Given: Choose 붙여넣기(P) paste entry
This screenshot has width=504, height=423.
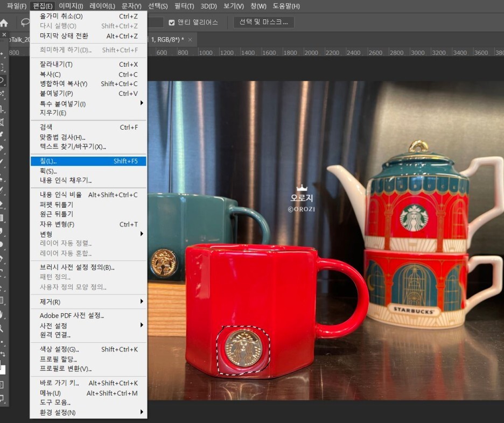Looking at the screenshot, I should (x=88, y=93).
